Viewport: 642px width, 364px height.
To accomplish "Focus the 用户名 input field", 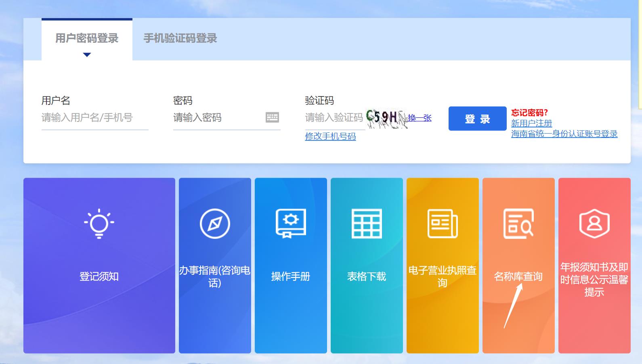I will point(95,118).
